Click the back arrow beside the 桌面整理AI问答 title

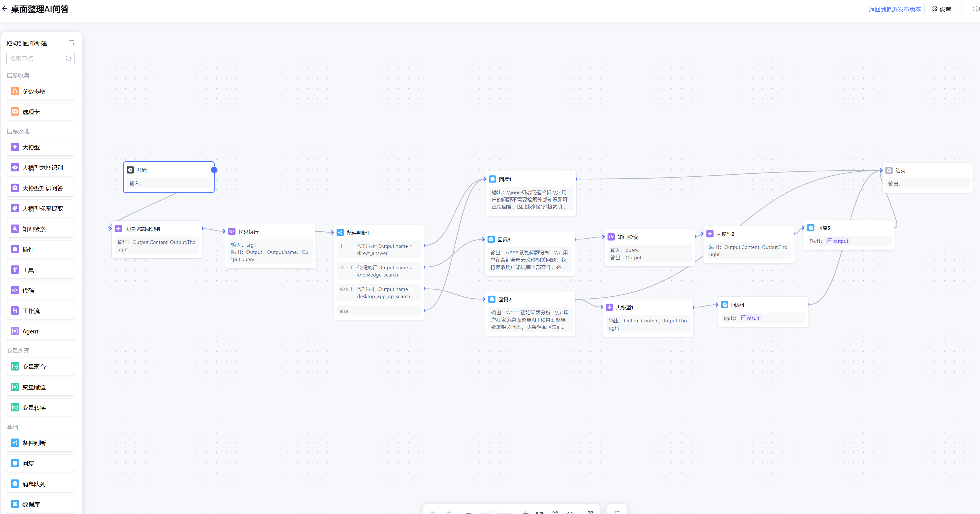5,9
